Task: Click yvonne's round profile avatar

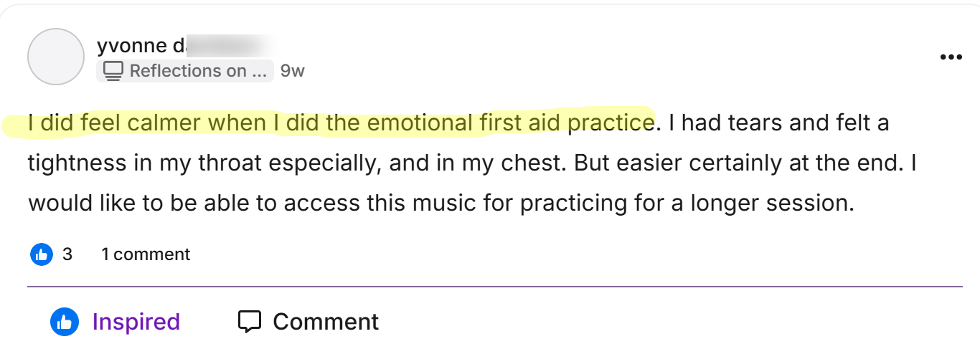Action: pyautogui.click(x=56, y=57)
